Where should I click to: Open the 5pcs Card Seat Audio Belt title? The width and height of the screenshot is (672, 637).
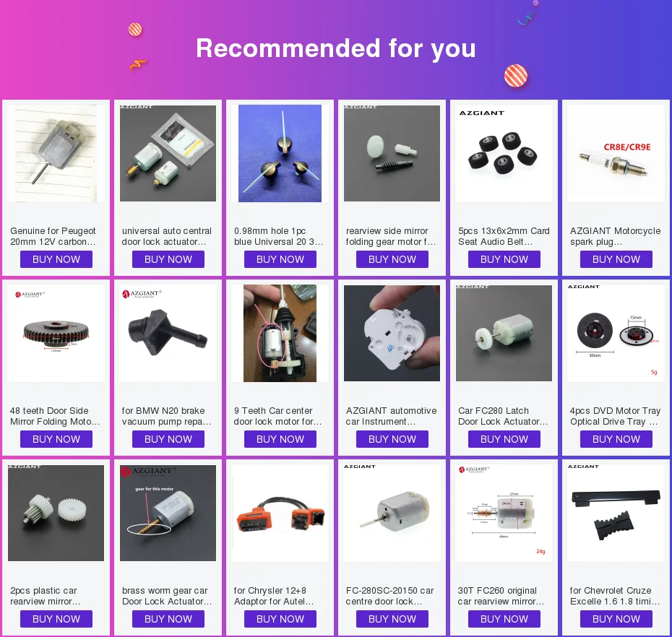point(504,236)
